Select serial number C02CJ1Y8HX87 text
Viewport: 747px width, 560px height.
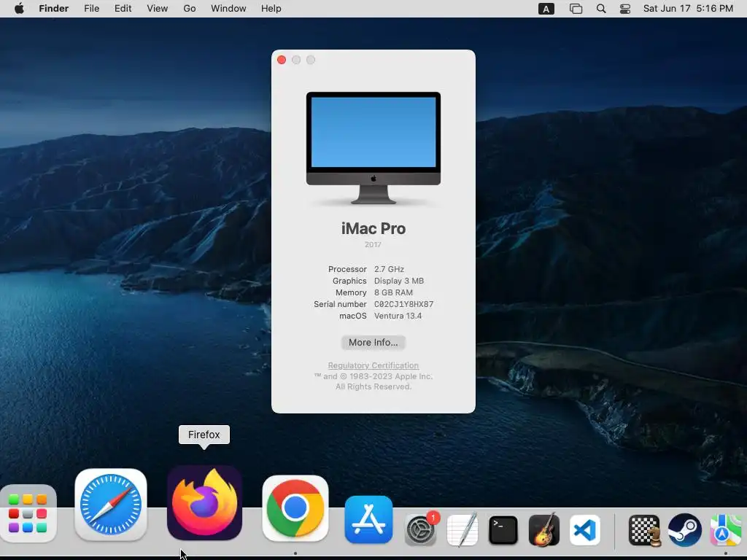pyautogui.click(x=403, y=304)
